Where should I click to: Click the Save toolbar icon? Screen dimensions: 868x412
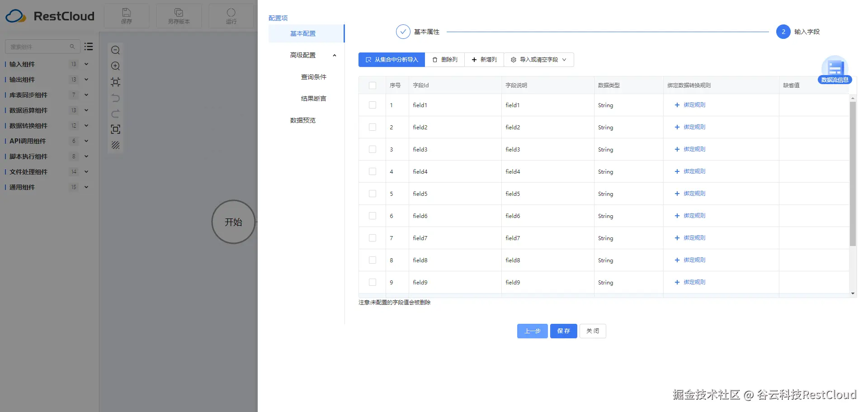pyautogui.click(x=127, y=13)
